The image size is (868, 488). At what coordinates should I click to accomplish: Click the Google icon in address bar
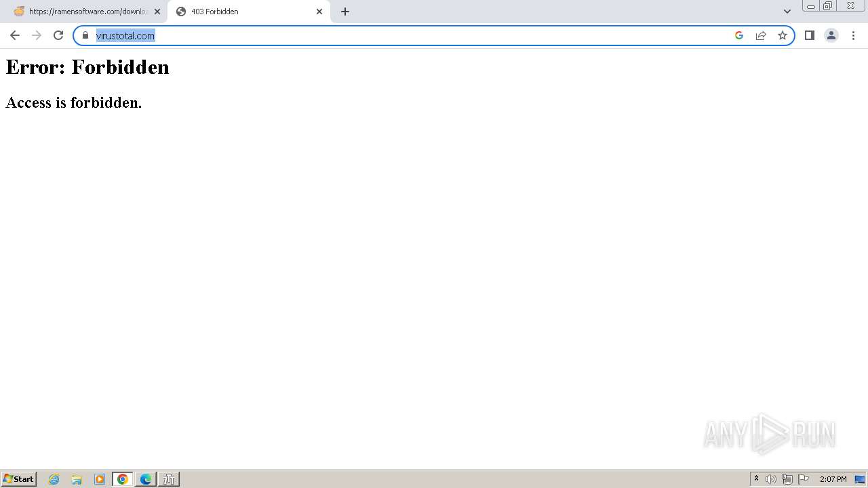pyautogui.click(x=739, y=35)
